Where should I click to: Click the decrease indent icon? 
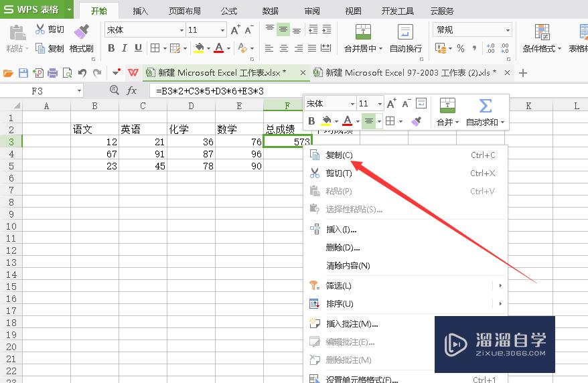(x=313, y=29)
